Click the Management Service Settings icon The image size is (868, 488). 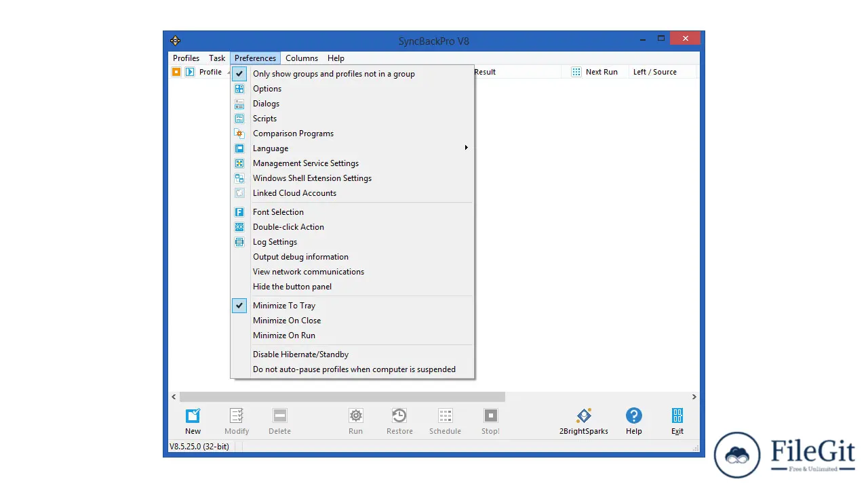coord(239,163)
